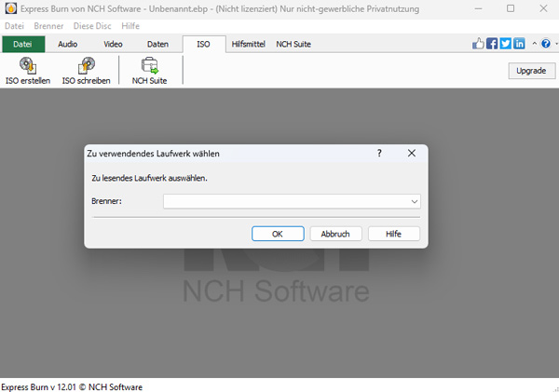Open the Brenner menu
559x392 pixels.
pyautogui.click(x=48, y=26)
